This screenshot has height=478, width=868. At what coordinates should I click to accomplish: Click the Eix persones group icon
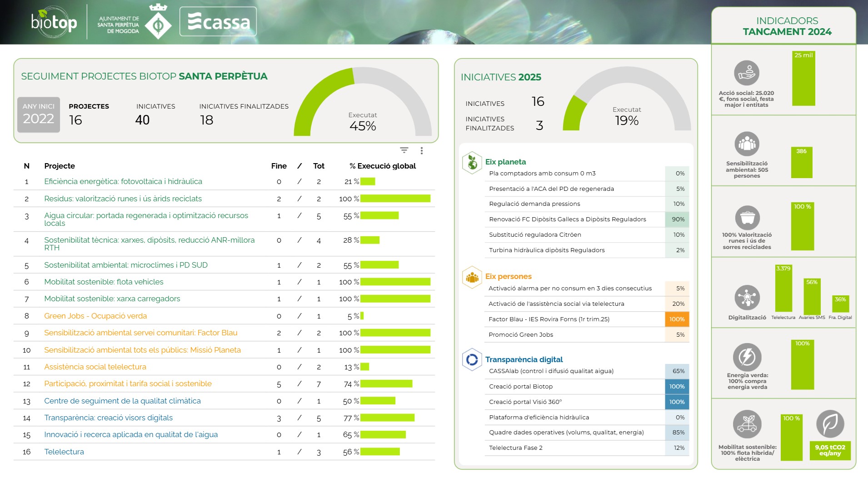472,277
